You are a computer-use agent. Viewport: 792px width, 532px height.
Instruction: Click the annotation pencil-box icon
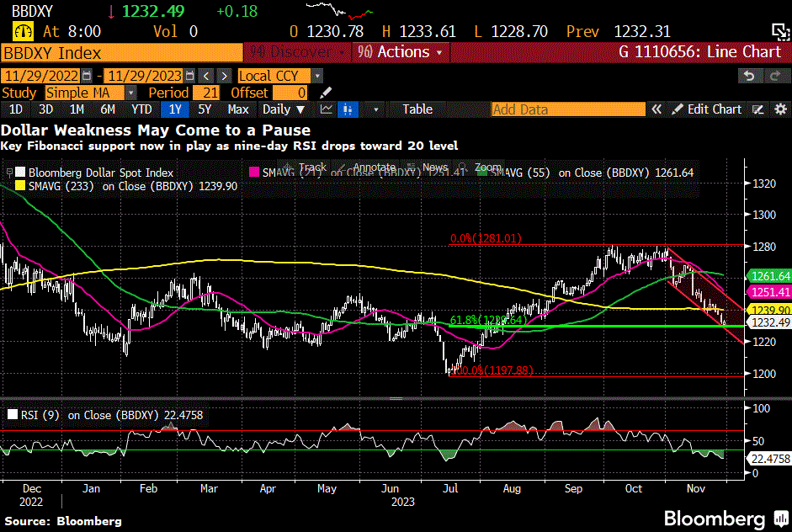[x=757, y=109]
